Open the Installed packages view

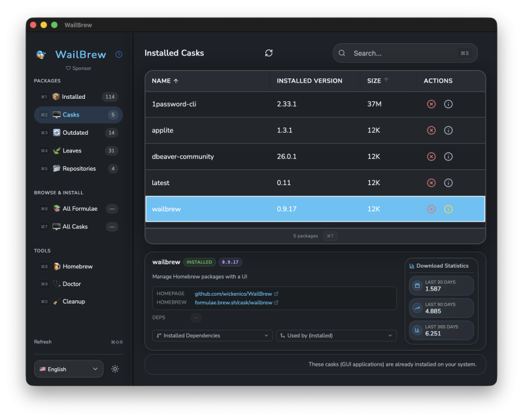click(78, 97)
